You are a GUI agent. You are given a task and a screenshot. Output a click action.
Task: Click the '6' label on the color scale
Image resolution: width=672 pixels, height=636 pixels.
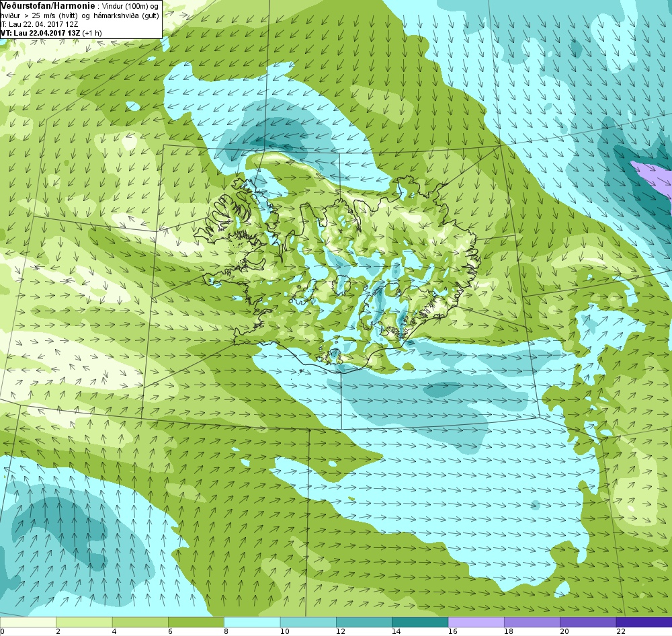pos(170,631)
